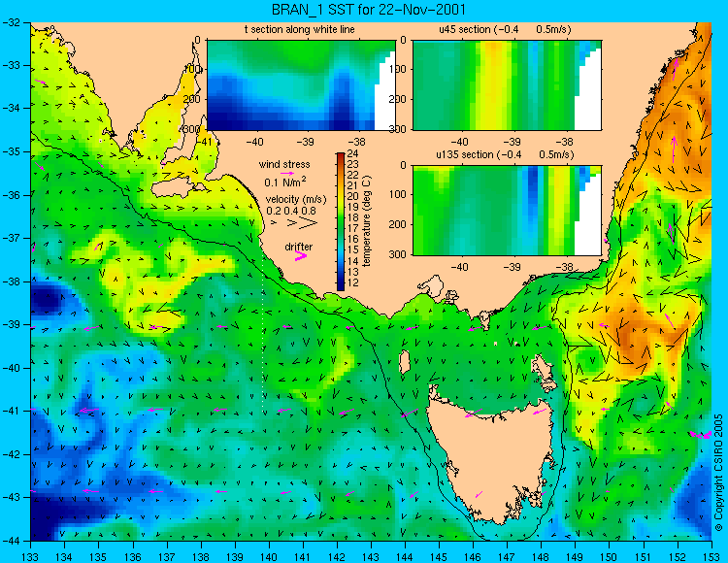
Task: Open the u135 velocity section inset plot
Action: (x=507, y=211)
